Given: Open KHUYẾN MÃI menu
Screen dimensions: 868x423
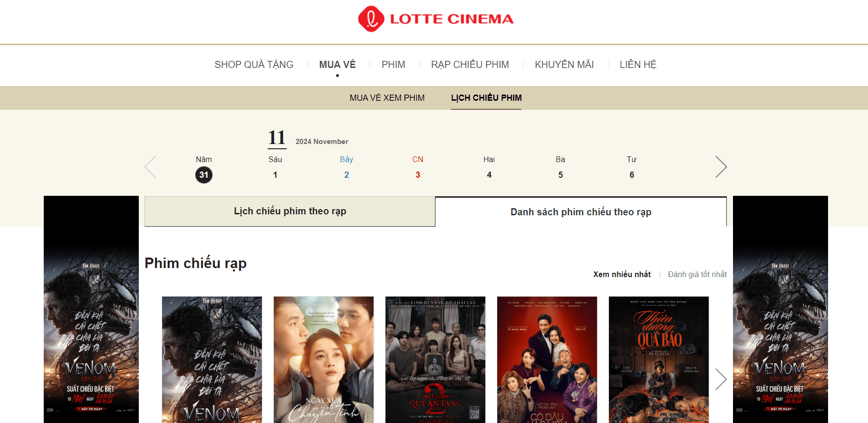Looking at the screenshot, I should pyautogui.click(x=564, y=65).
